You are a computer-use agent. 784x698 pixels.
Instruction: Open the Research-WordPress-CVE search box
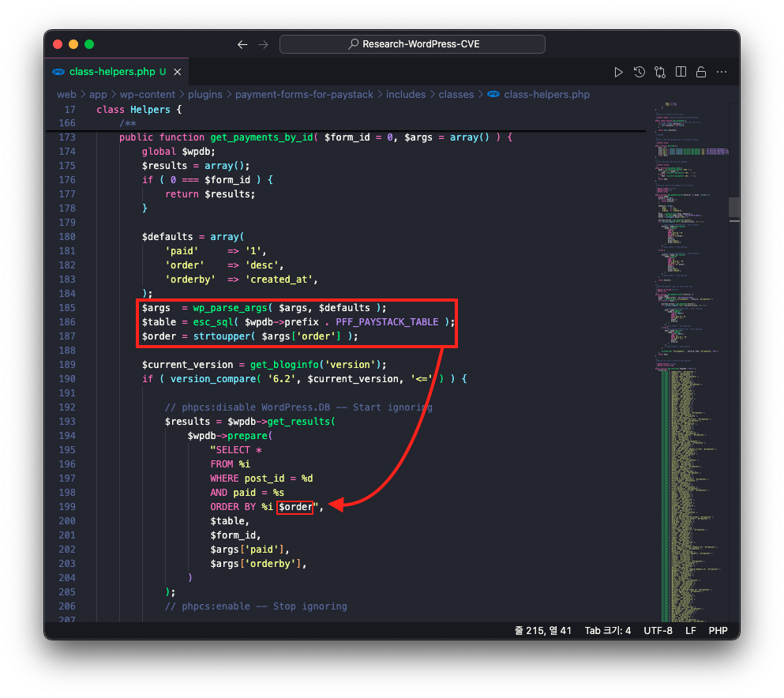click(x=412, y=44)
